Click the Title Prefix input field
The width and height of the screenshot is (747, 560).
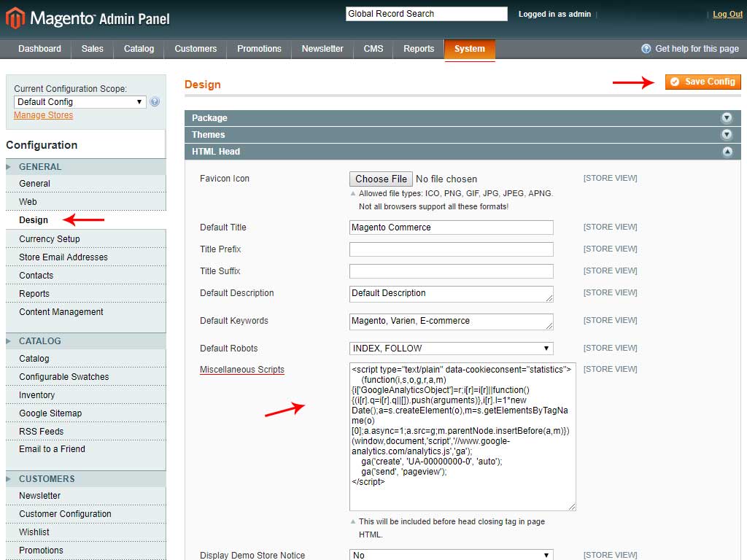[x=451, y=249]
